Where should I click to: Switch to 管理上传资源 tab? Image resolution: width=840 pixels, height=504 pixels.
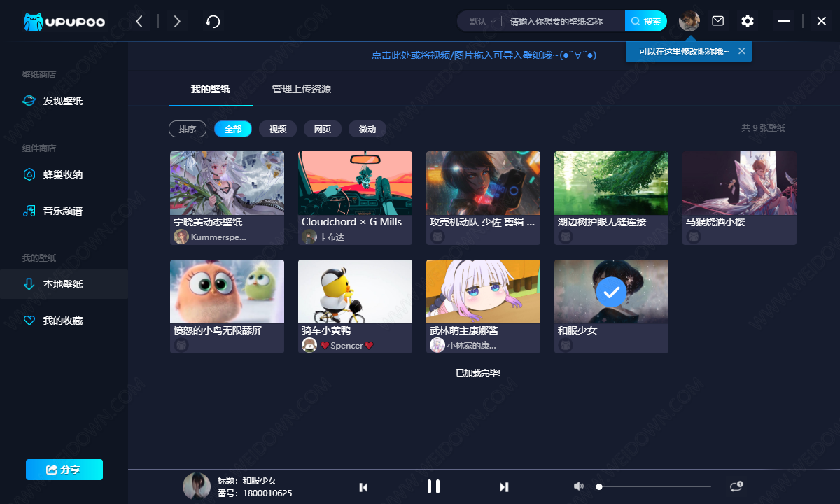[302, 90]
